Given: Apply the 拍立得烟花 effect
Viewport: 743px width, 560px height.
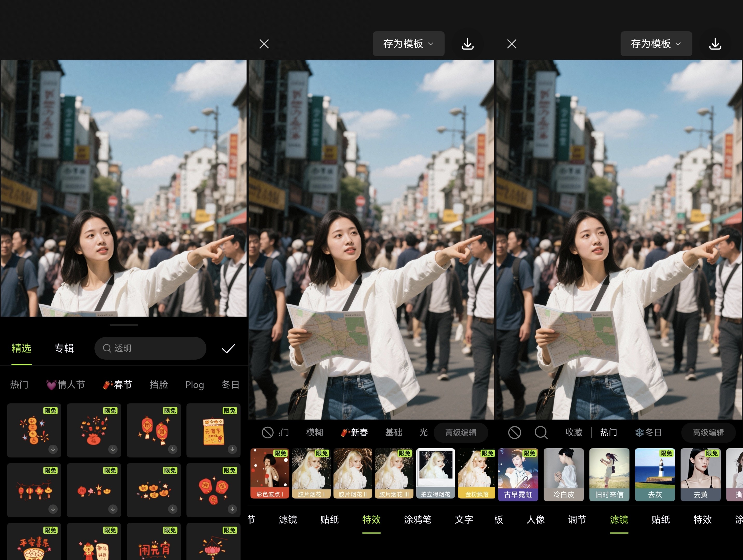Looking at the screenshot, I should [x=435, y=473].
